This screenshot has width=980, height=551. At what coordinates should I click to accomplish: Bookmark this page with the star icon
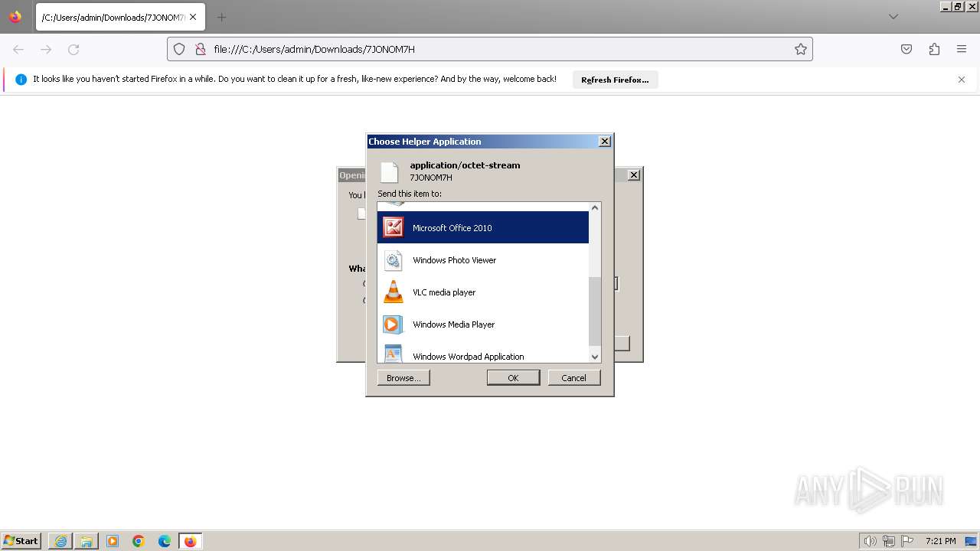801,49
